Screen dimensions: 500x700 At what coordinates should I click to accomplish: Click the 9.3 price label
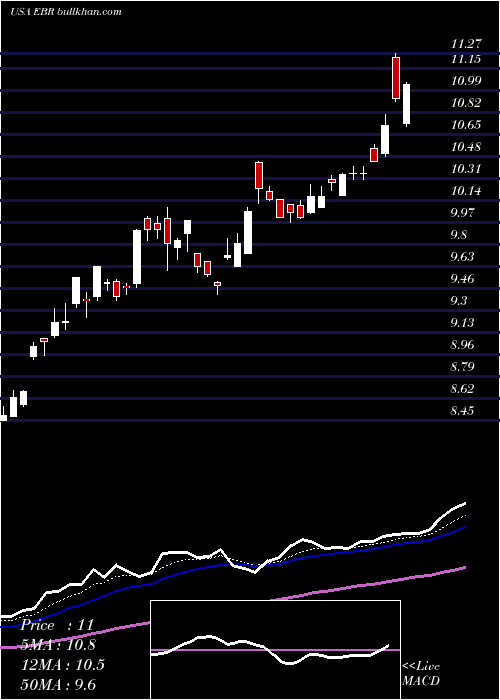(x=459, y=301)
